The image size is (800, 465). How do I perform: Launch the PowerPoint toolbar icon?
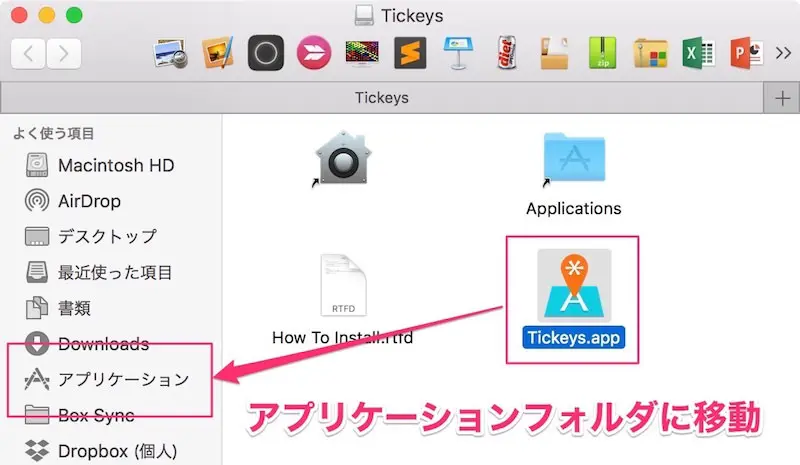[746, 53]
